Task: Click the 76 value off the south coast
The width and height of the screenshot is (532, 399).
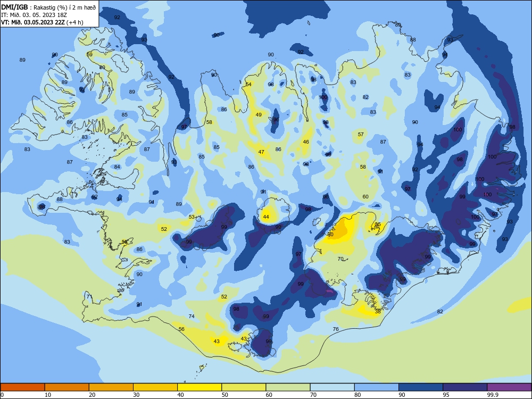Action: click(336, 329)
